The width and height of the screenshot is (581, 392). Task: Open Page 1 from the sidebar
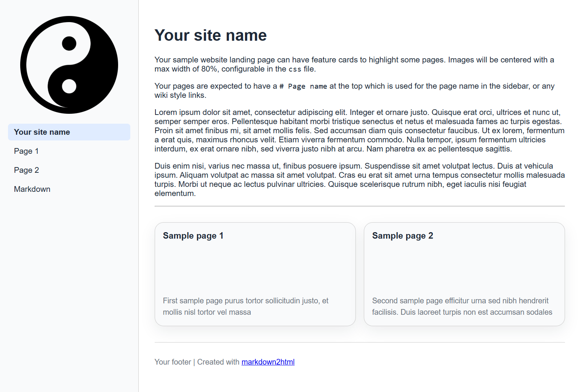pos(26,151)
